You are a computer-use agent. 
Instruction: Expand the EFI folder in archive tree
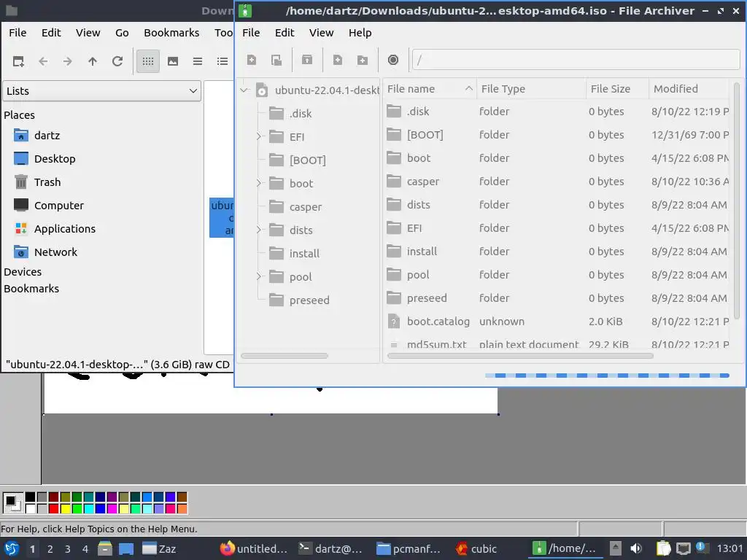pyautogui.click(x=259, y=136)
